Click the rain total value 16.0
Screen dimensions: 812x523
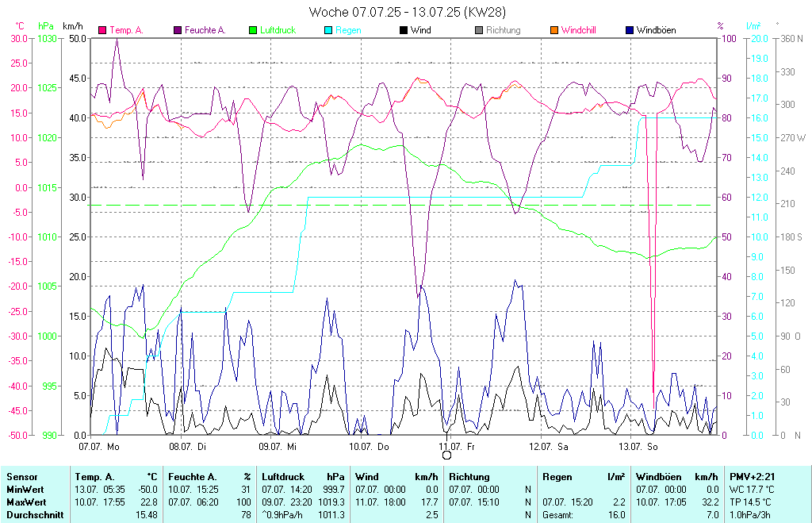tap(616, 515)
